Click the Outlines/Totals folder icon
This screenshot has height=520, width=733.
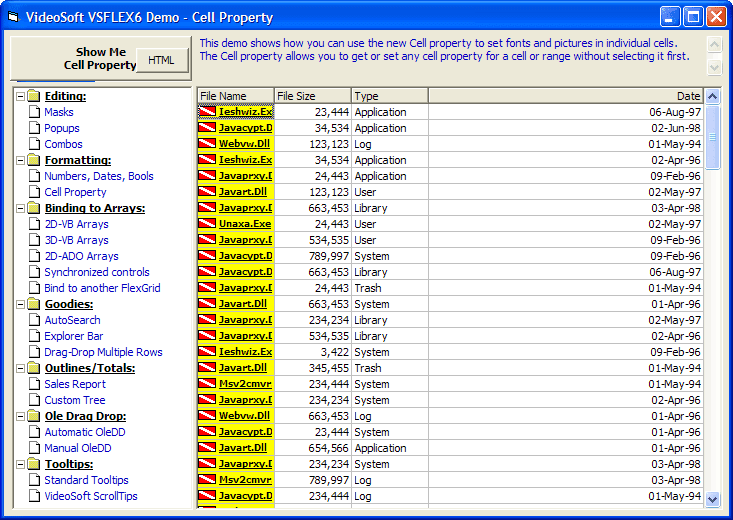coord(34,368)
